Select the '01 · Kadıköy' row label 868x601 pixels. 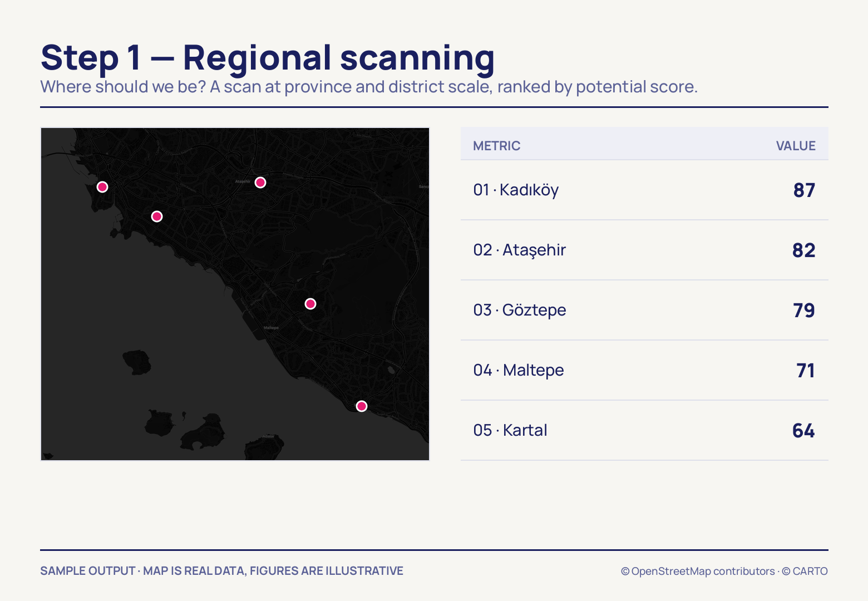[516, 190]
